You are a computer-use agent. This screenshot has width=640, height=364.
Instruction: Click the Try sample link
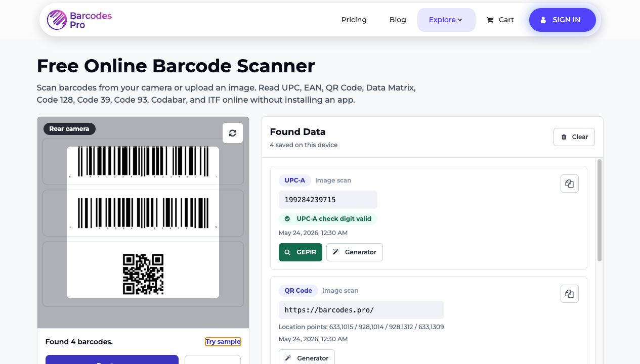click(223, 342)
